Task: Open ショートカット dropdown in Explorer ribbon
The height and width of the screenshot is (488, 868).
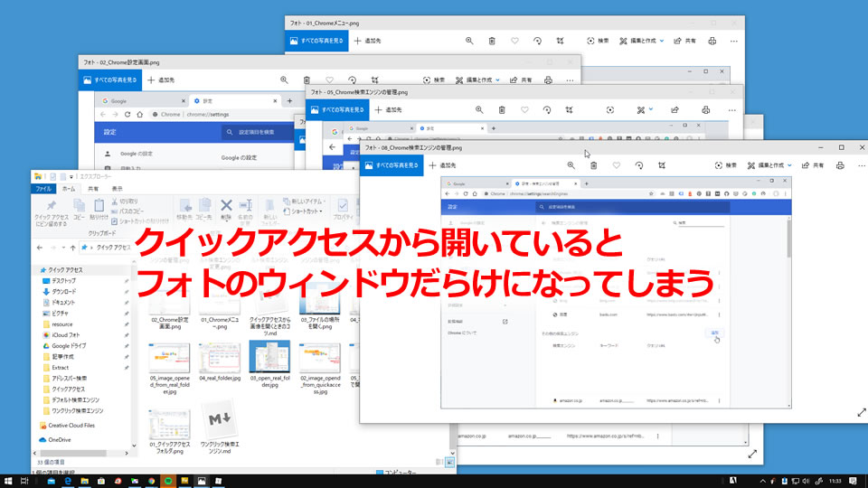Action: pos(304,211)
